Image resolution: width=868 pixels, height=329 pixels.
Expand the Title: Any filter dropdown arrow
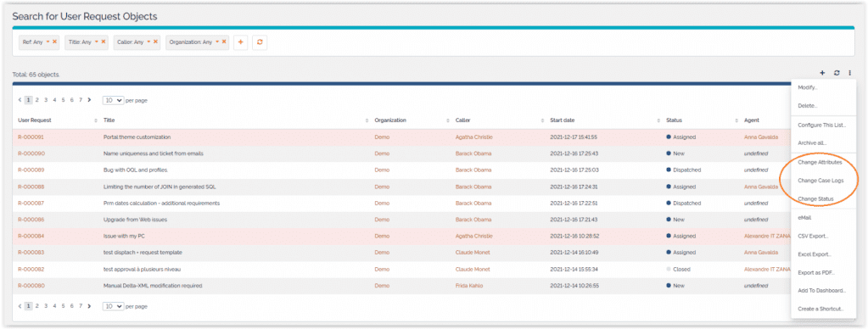coord(97,42)
